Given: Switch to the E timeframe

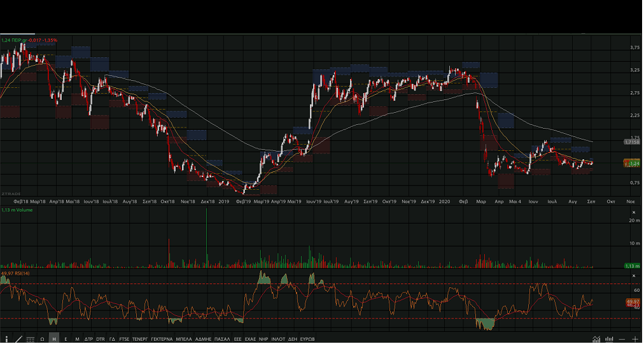Looking at the screenshot, I should [x=66, y=339].
